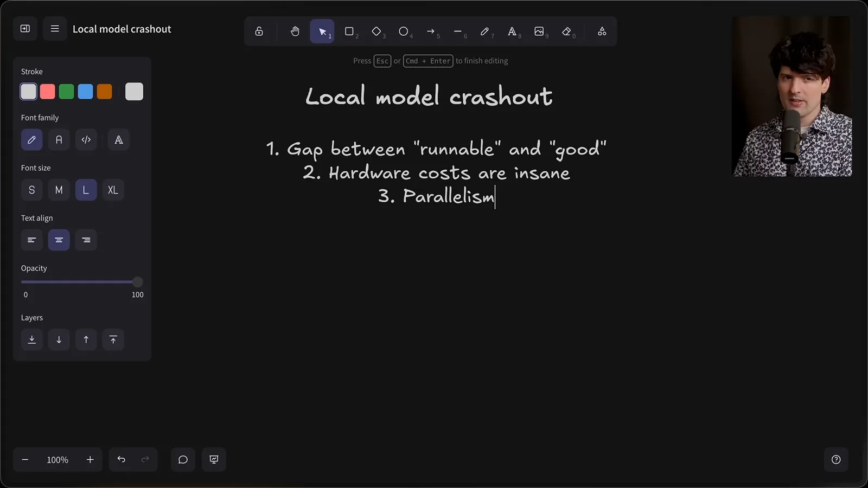Select the Arrow drawing tool
Screen dimensions: 868x488
431,31
